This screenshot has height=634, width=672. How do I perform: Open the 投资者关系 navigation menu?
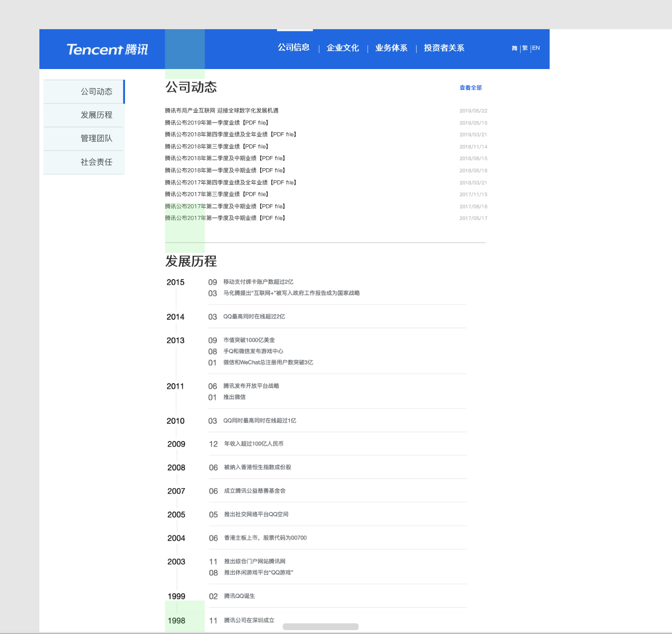(x=444, y=48)
